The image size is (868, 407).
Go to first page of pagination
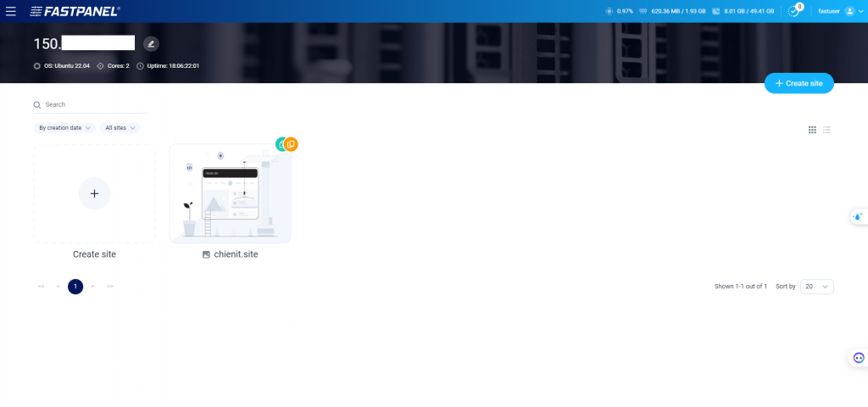[x=41, y=287]
